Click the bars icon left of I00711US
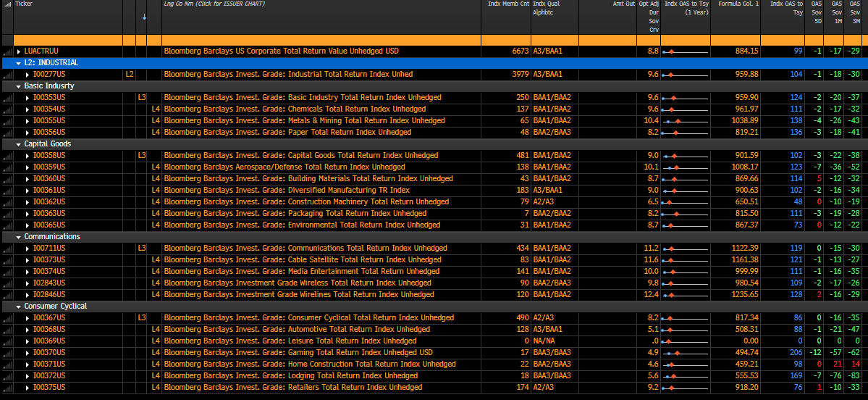 point(7,249)
